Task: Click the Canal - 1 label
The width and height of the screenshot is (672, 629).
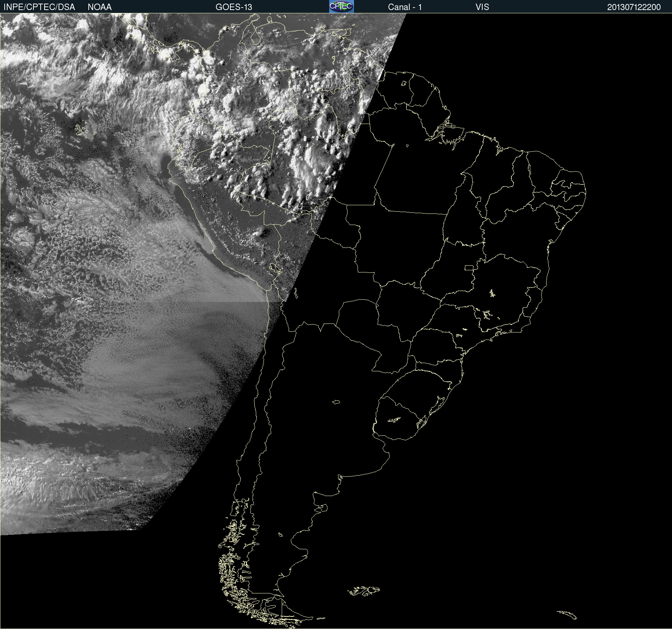Action: (405, 7)
